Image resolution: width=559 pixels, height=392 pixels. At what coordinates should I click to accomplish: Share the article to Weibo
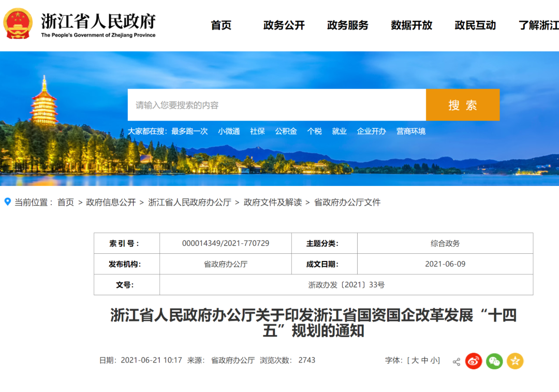point(473,361)
